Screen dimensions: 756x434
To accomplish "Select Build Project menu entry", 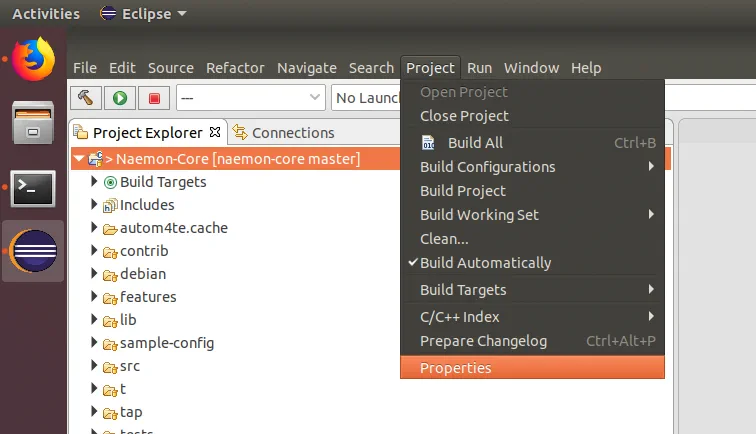I will point(532,191).
